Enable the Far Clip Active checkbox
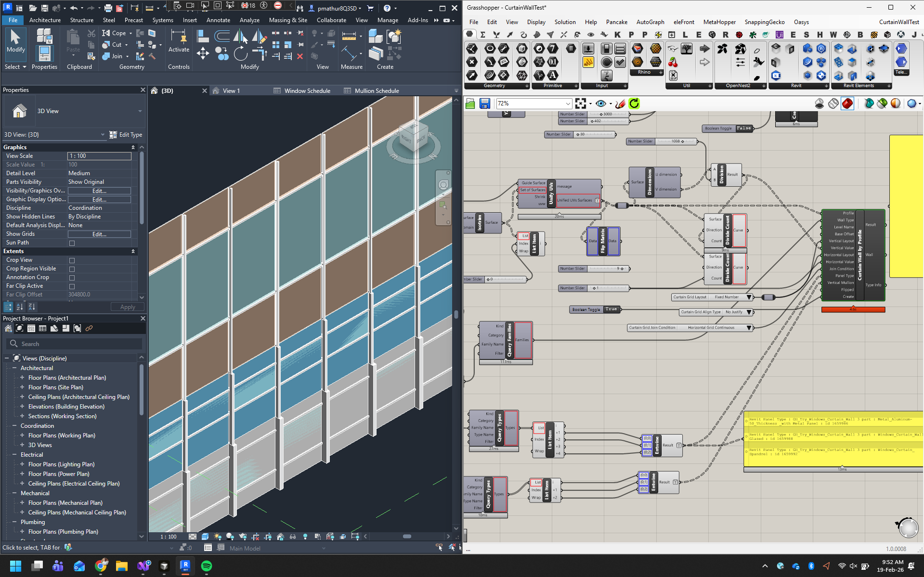The image size is (924, 577). point(72,286)
